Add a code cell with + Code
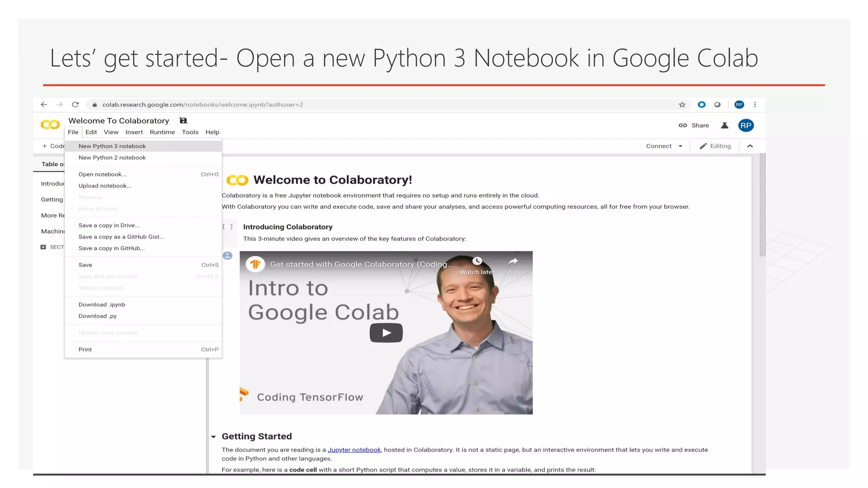This screenshot has width=868, height=488. tap(53, 146)
